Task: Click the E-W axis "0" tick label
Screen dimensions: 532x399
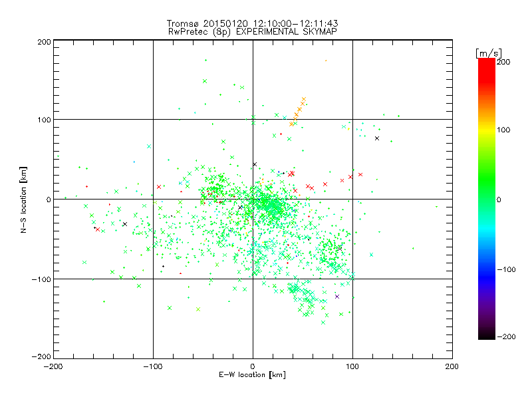Action: pos(253,366)
